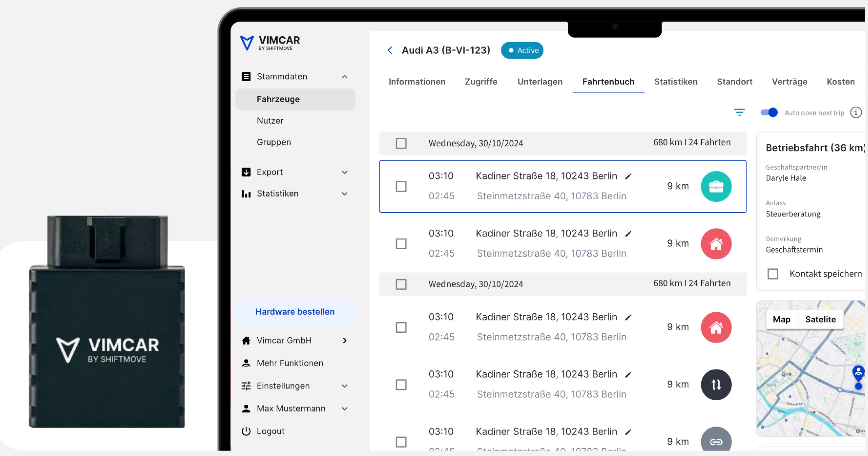Viewport: 868px width, 456px height.
Task: Click the Mehr Funktionen person icon
Action: coord(246,363)
